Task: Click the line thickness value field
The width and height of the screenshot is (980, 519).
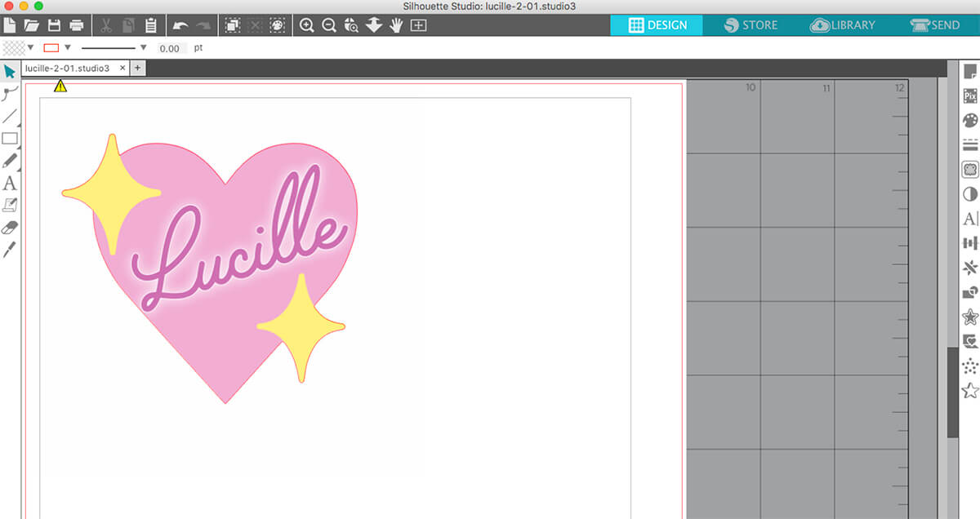Action: tap(171, 48)
